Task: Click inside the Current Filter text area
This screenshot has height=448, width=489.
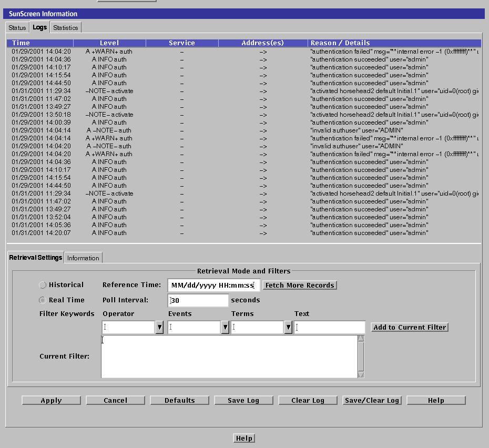Action: click(229, 357)
